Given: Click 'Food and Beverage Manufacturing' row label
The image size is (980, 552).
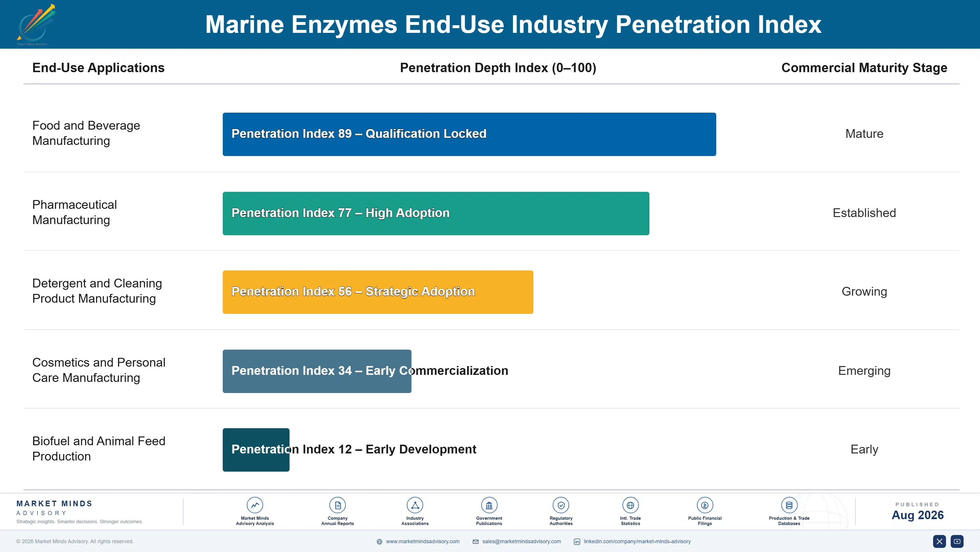Looking at the screenshot, I should point(86,133).
